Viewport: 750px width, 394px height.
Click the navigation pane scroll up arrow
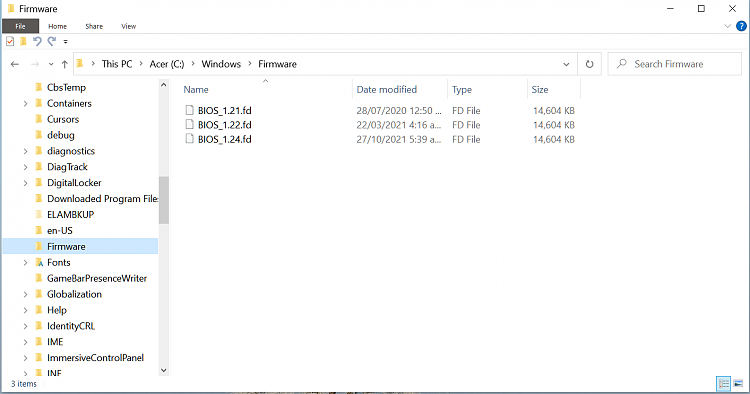(164, 85)
